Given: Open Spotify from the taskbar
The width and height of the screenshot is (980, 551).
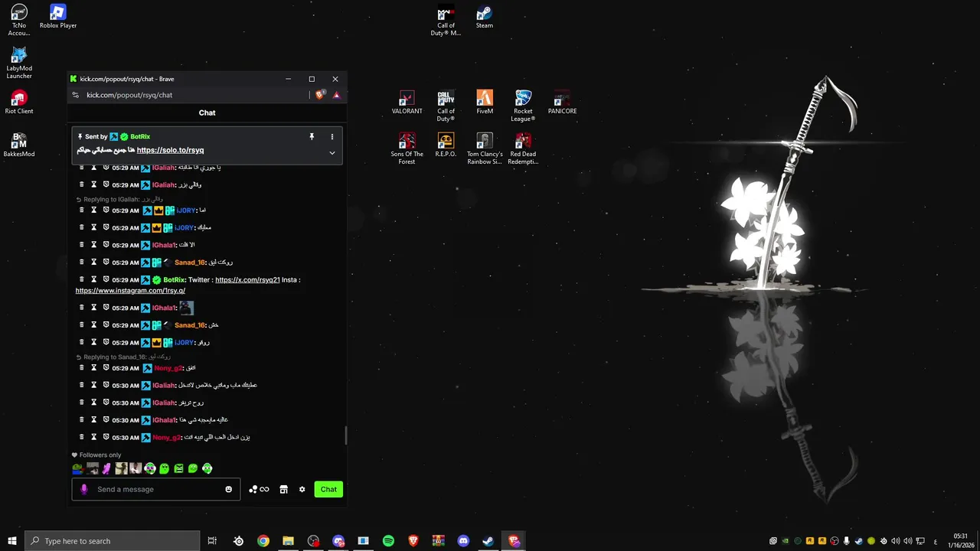Looking at the screenshot, I should point(388,541).
